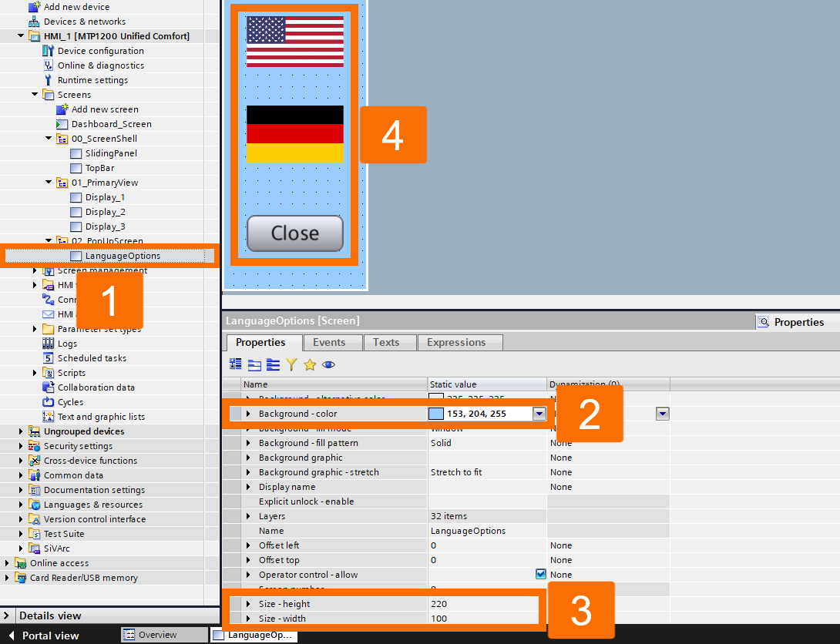The image size is (840, 644).
Task: Collapse the Screens folder
Action: coord(35,94)
